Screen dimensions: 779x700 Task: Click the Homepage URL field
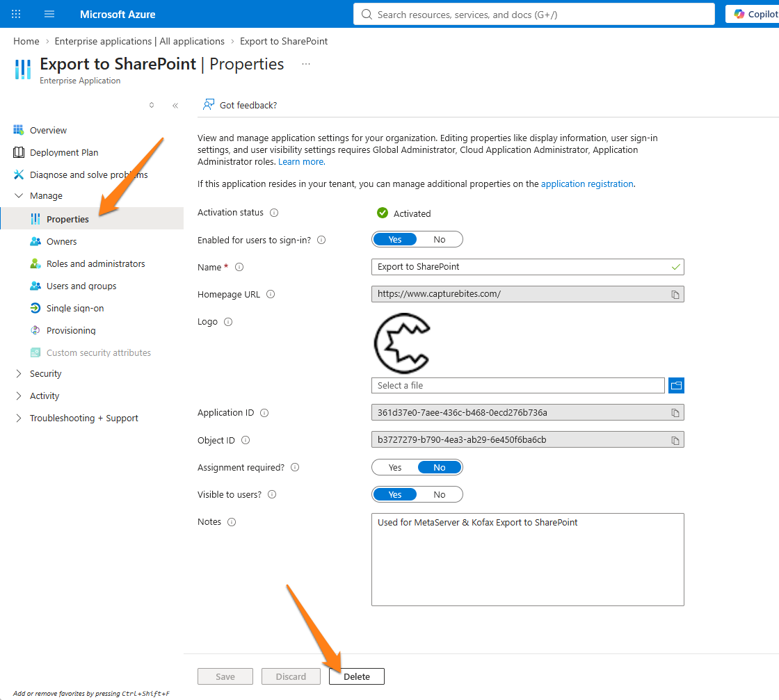(x=528, y=294)
